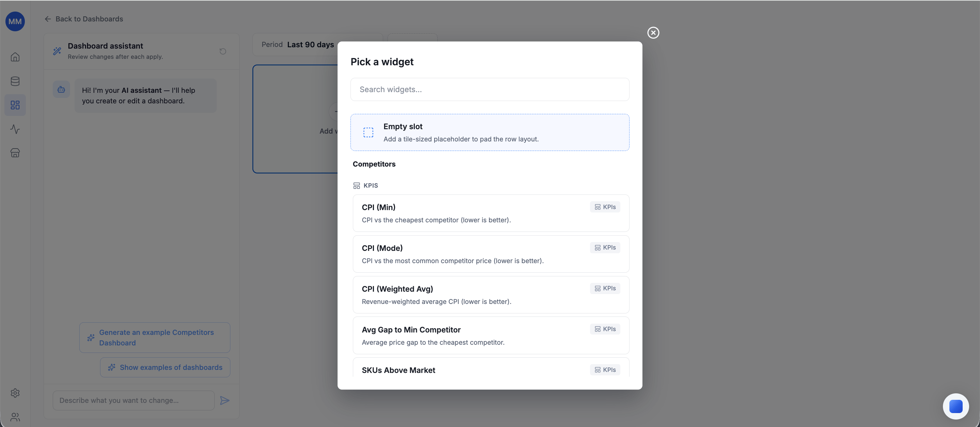Send the assistant message with the arrow icon
Image resolution: width=980 pixels, height=427 pixels.
225,400
